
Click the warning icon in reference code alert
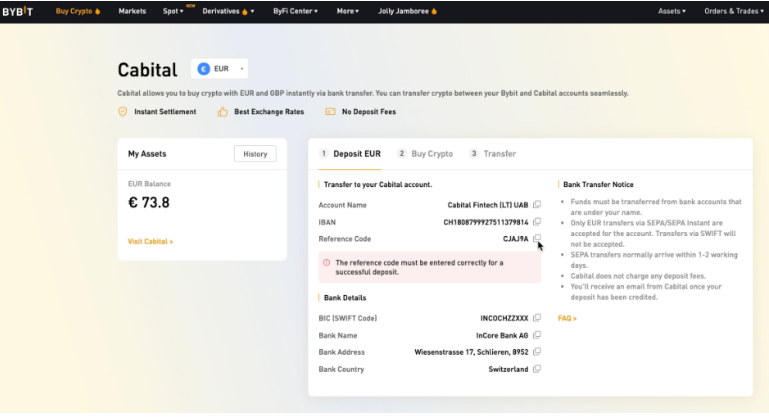[327, 262]
